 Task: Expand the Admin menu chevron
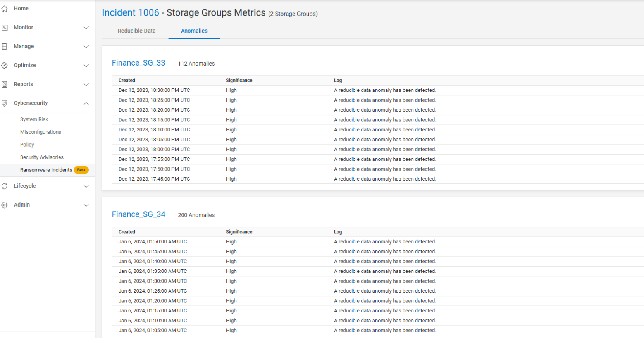[86, 205]
